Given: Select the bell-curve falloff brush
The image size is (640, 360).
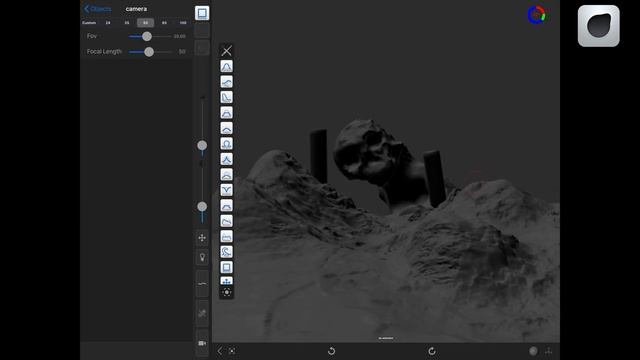Looking at the screenshot, I should coord(227,67).
